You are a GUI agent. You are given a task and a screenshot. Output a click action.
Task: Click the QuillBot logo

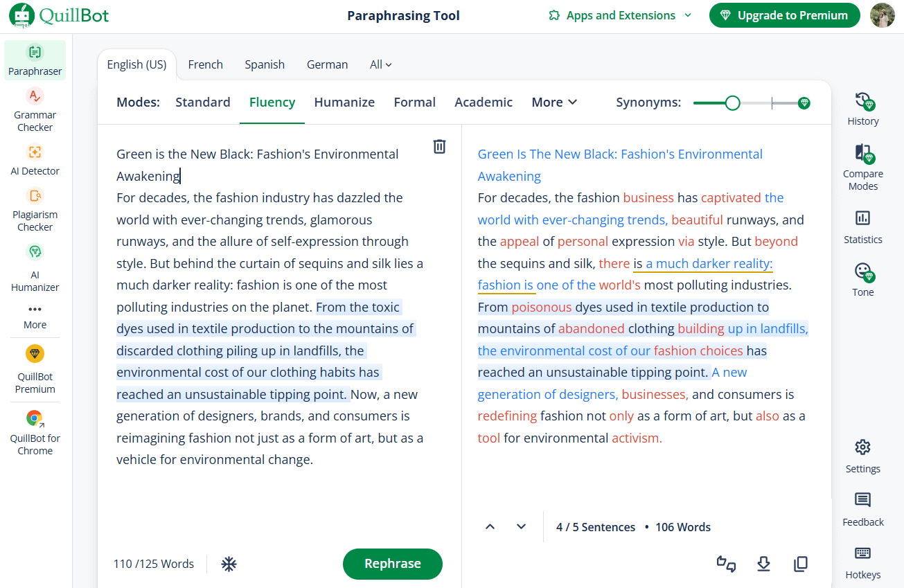pyautogui.click(x=60, y=15)
